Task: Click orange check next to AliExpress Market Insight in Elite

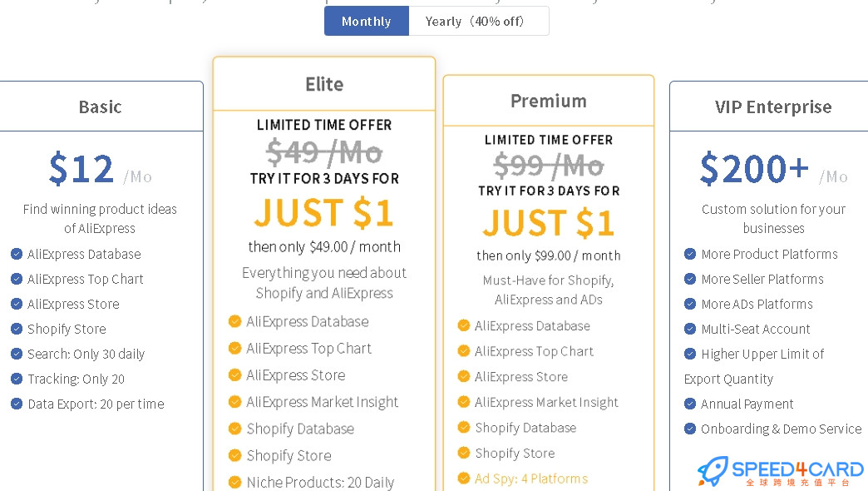Action: 234,401
